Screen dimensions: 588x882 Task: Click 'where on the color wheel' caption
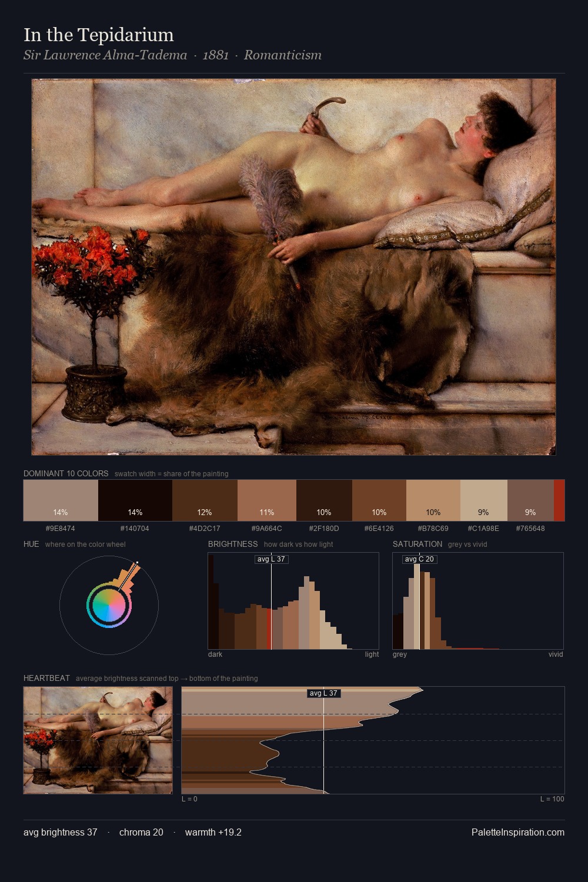coord(85,544)
